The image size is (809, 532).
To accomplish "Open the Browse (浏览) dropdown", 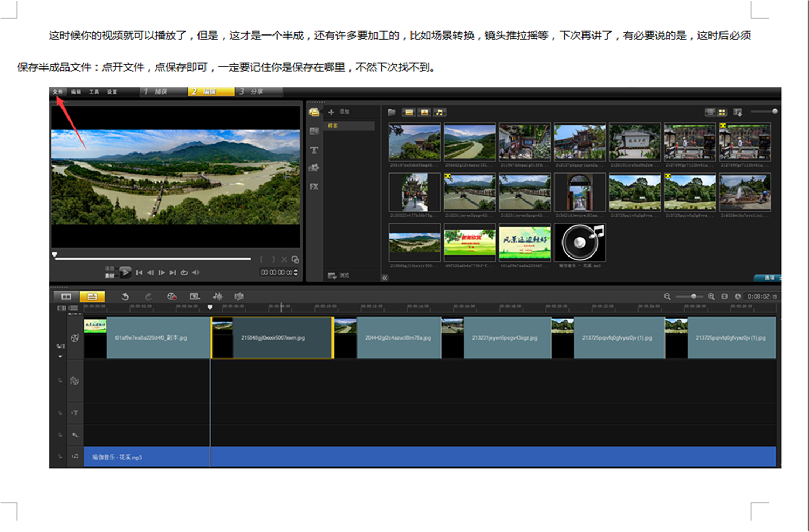I will pos(338,275).
